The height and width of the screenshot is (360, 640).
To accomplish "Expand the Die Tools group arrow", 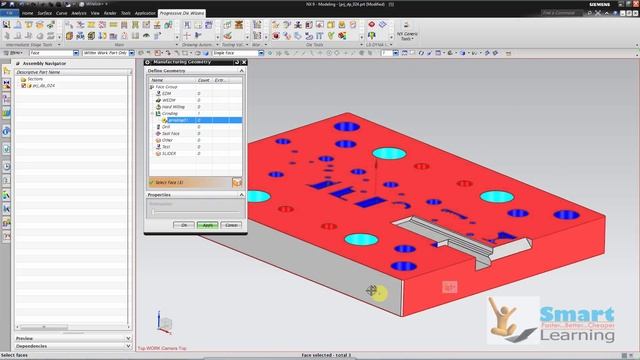I will (x=361, y=44).
